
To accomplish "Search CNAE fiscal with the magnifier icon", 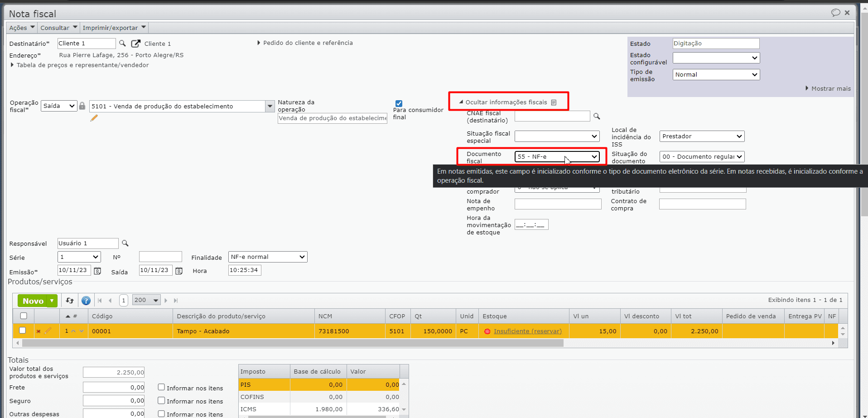I will point(597,117).
